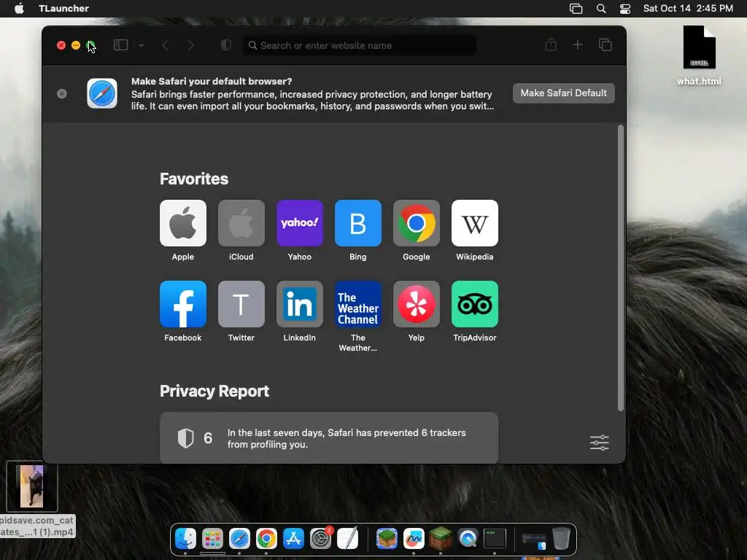747x560 pixels.
Task: Open Freeform from the Dock
Action: coord(414,539)
